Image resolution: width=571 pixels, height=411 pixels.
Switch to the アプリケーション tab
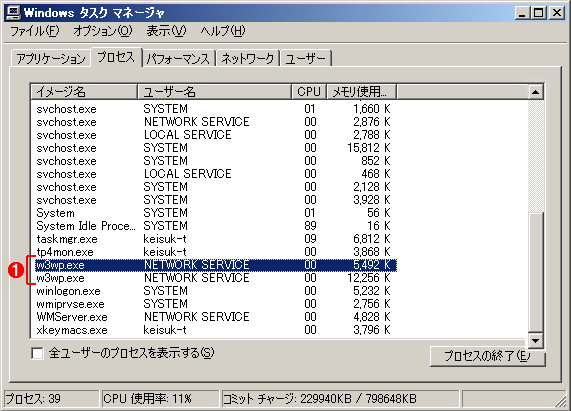click(x=51, y=59)
